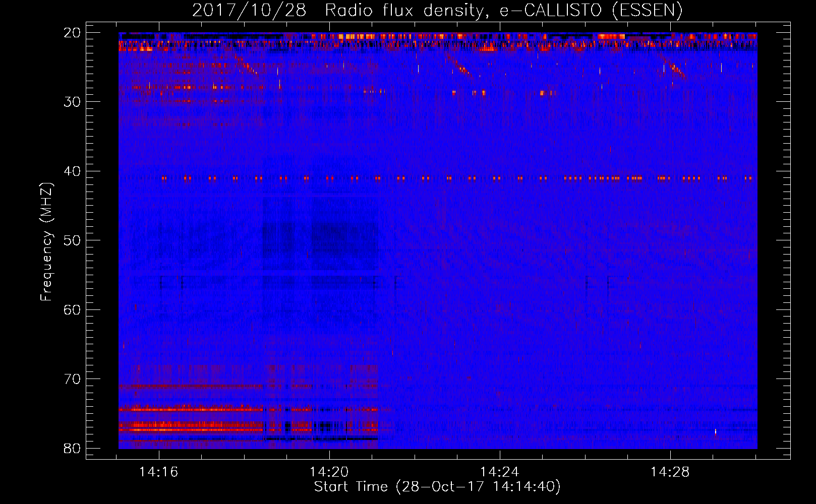Click the 14:16 time tick label
This screenshot has width=816, height=504.
click(159, 472)
